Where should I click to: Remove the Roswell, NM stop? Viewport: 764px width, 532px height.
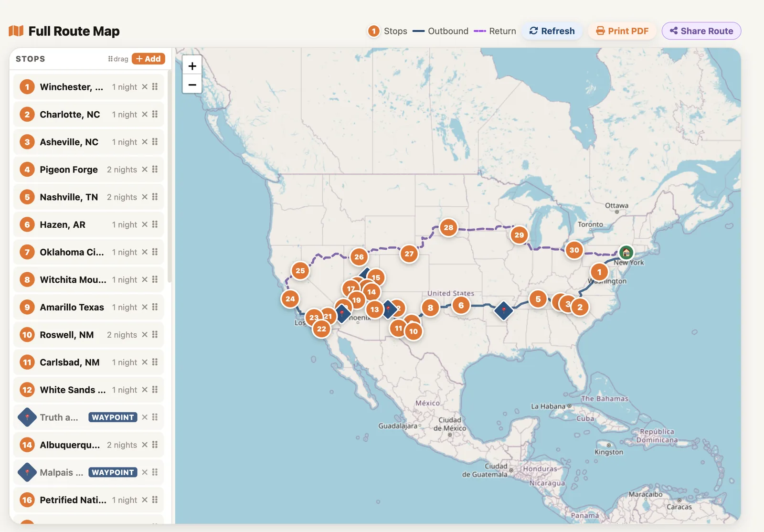[145, 335]
